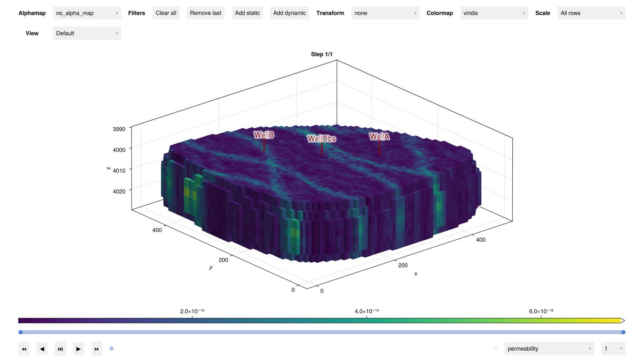Click the WellB label in the 3D plot
Image resolution: width=644 pixels, height=362 pixels.
(x=264, y=135)
